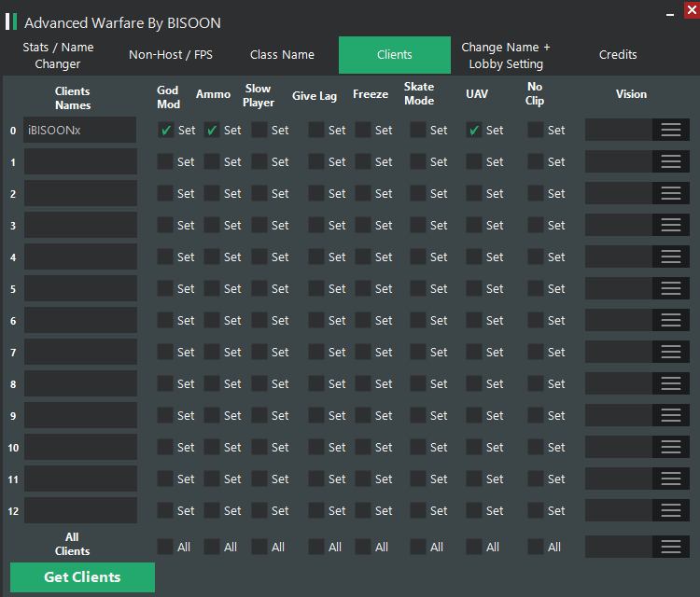The image size is (700, 597).
Task: Expand the Vision combo box for client 3
Action: point(670,225)
